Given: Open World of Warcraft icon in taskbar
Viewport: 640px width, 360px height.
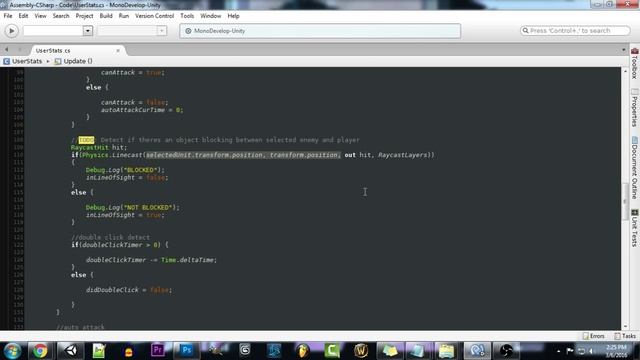Looking at the screenshot, I should click(x=361, y=351).
